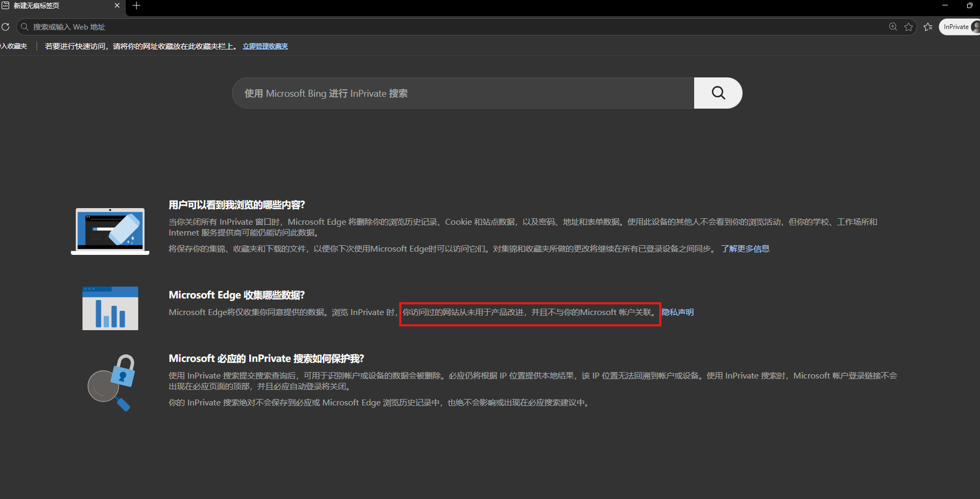Click the laptop eraser illustration
Viewport: 980px width, 499px height.
tap(110, 231)
